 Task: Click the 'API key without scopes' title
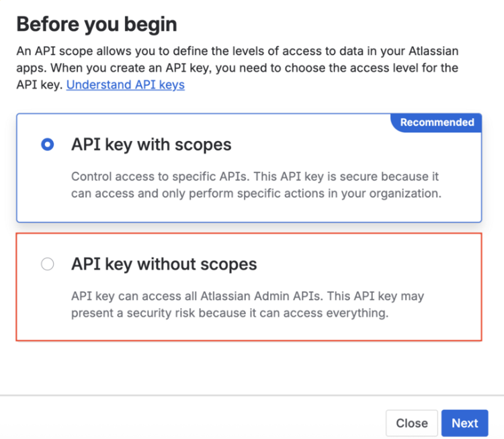coord(164,264)
